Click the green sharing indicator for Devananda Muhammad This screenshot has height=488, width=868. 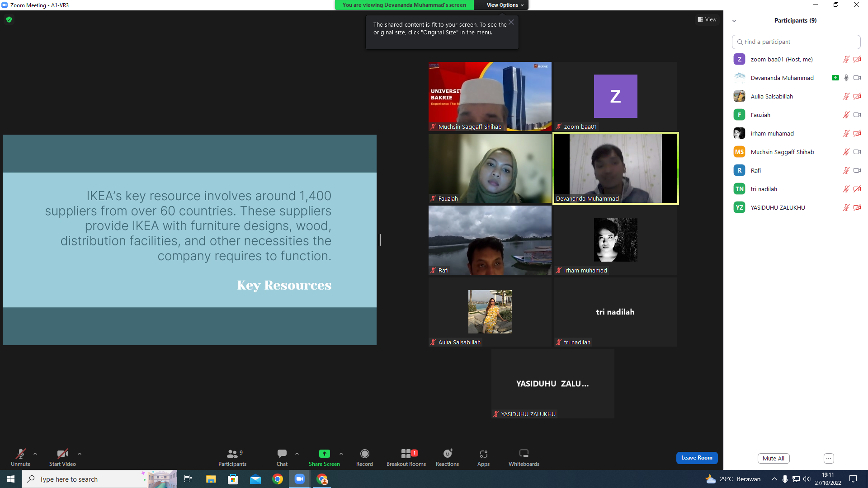835,78
